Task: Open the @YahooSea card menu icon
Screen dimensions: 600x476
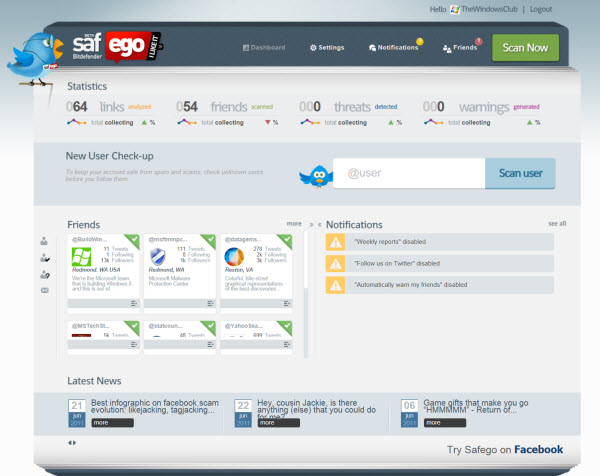Action: (287, 344)
